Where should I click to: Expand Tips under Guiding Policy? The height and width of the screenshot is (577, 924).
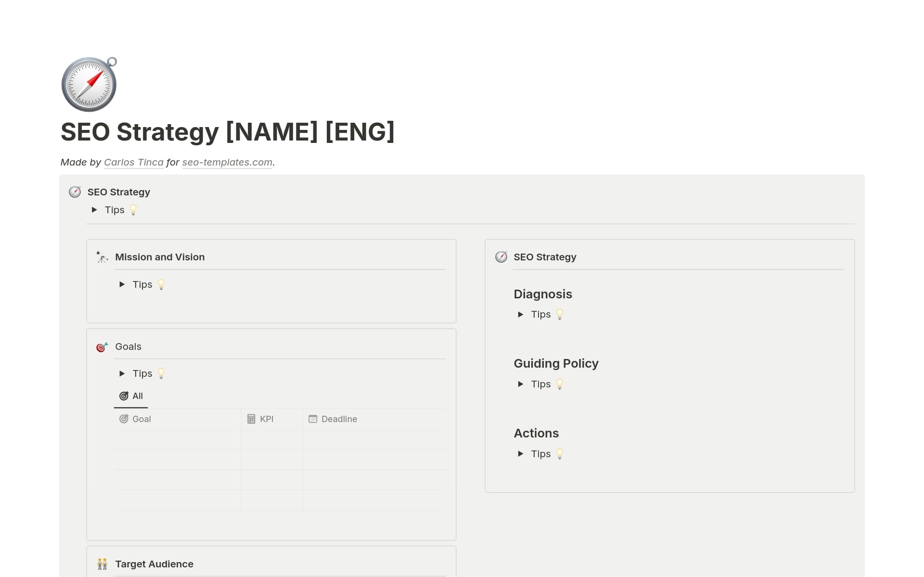pyautogui.click(x=521, y=384)
